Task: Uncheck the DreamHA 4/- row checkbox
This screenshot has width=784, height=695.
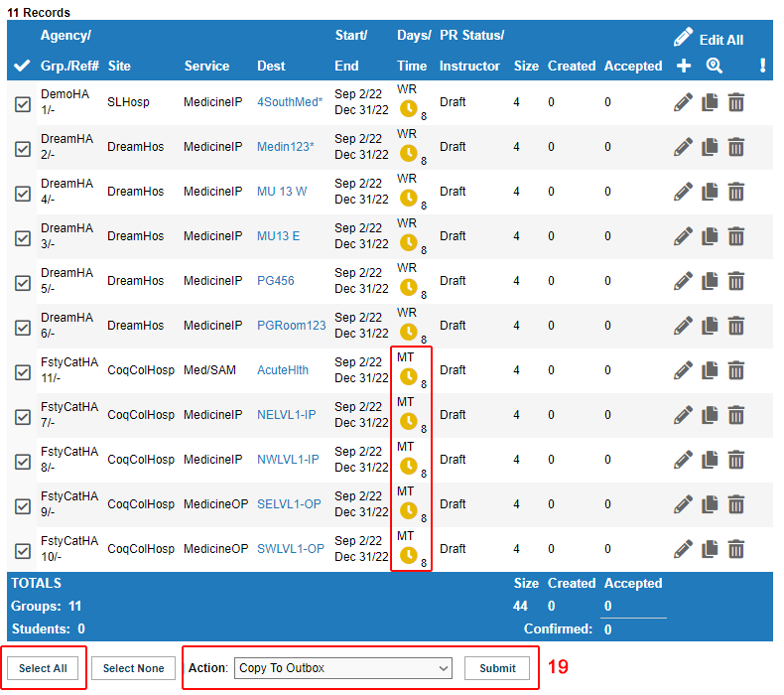Action: (23, 194)
